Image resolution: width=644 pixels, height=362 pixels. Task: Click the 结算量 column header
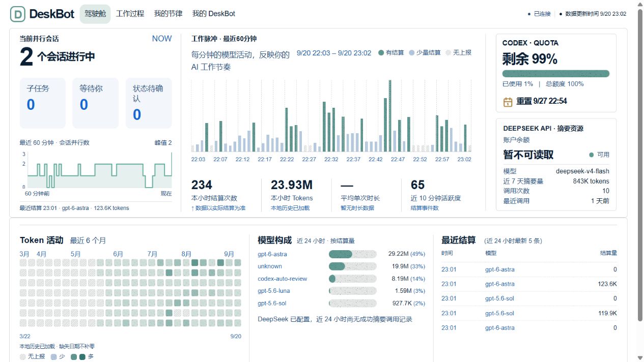tap(608, 253)
